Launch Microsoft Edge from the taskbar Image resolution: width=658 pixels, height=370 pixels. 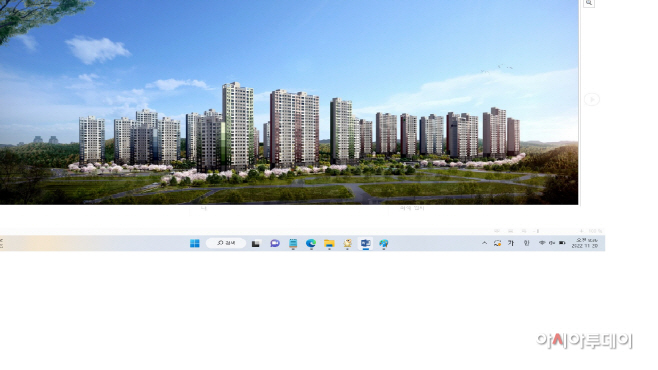pyautogui.click(x=311, y=243)
